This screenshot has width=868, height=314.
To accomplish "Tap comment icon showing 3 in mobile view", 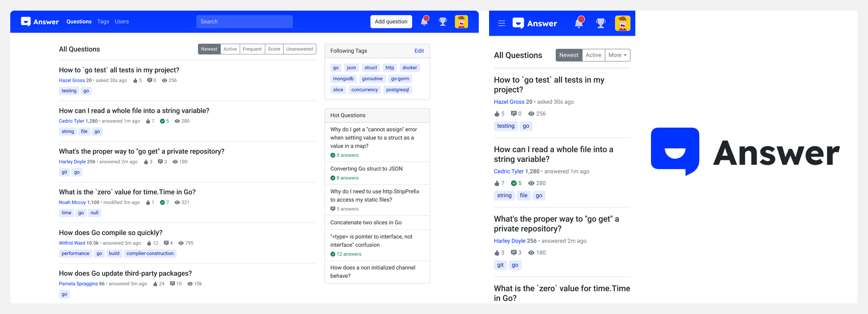I will [514, 253].
